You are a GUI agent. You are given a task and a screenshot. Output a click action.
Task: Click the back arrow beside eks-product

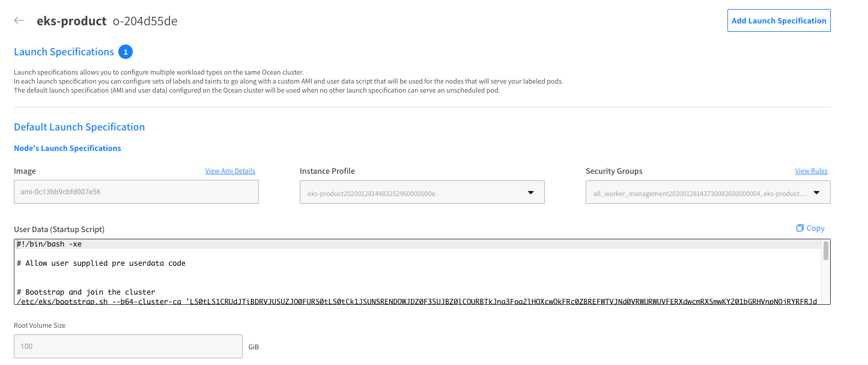pyautogui.click(x=19, y=20)
